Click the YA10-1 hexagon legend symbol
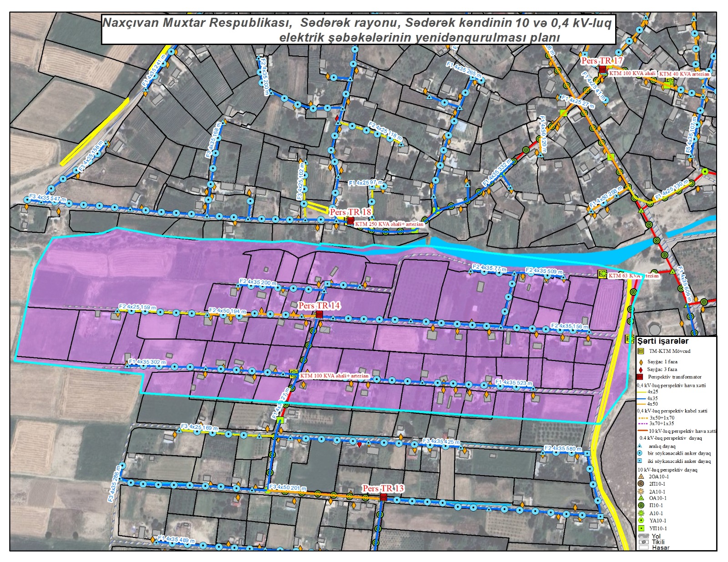 click(x=641, y=521)
